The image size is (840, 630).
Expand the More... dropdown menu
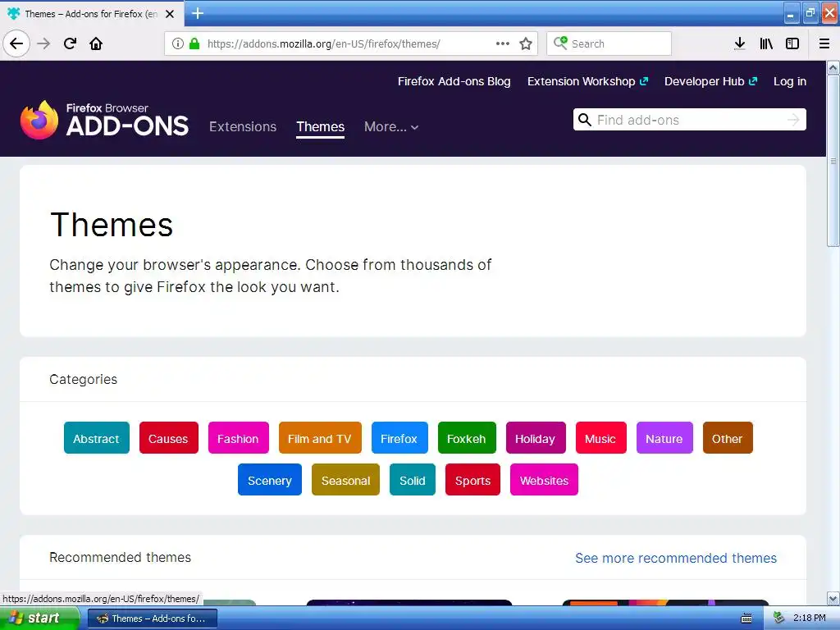coord(391,127)
